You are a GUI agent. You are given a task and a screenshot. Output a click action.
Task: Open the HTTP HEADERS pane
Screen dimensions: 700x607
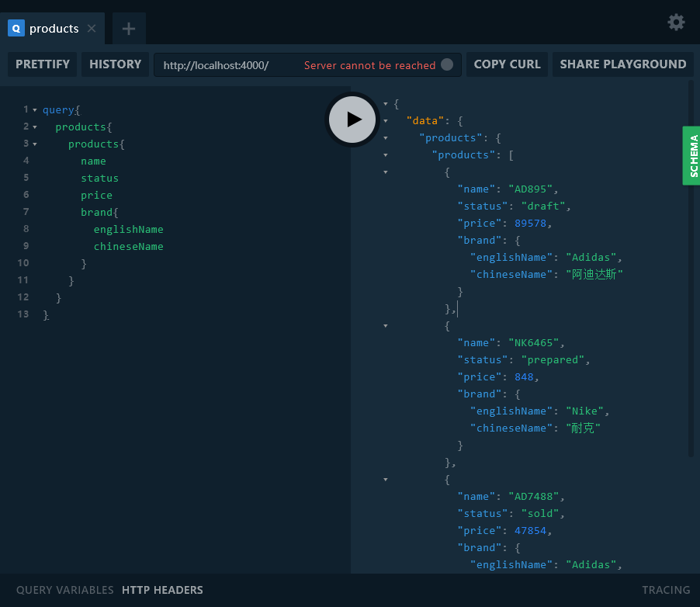coord(162,590)
